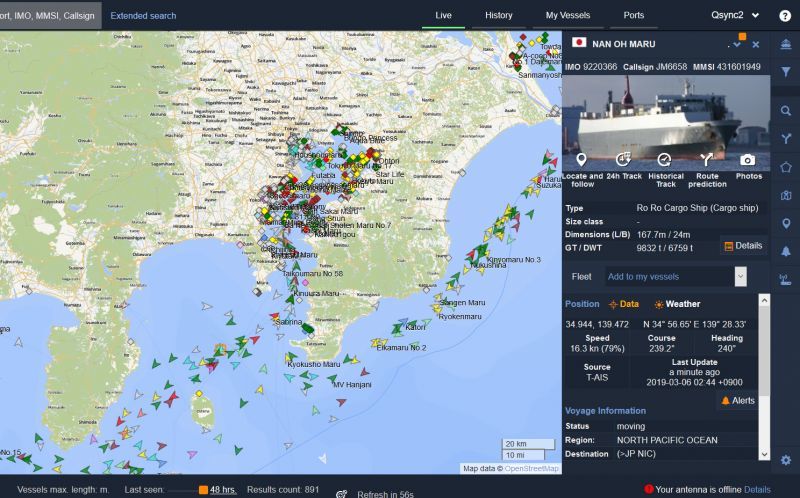Switch position panel to Weather
Image resolution: width=800 pixels, height=498 pixels.
point(677,304)
